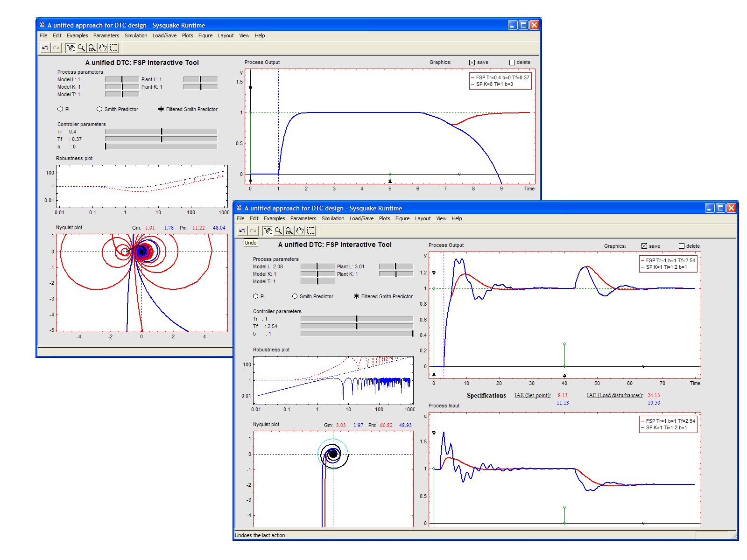Select hand drag tool in back window toolbar
This screenshot has height=560, width=747.
(103, 48)
